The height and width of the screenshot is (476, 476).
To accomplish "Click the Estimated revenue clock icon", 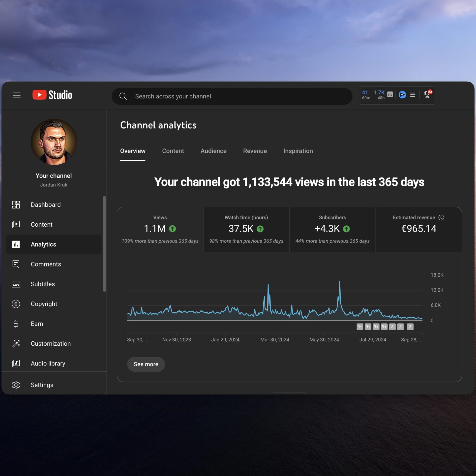I will (441, 217).
